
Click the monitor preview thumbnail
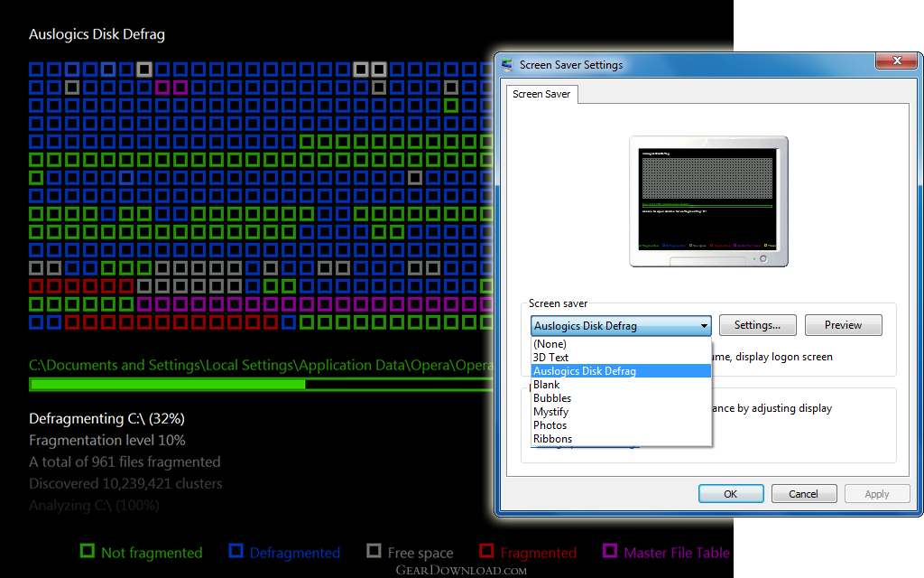(x=708, y=201)
